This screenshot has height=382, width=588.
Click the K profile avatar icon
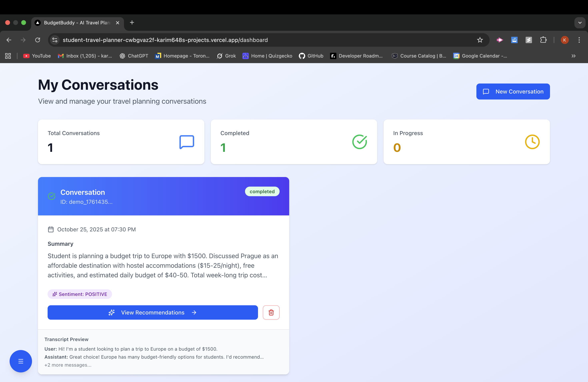(x=565, y=40)
